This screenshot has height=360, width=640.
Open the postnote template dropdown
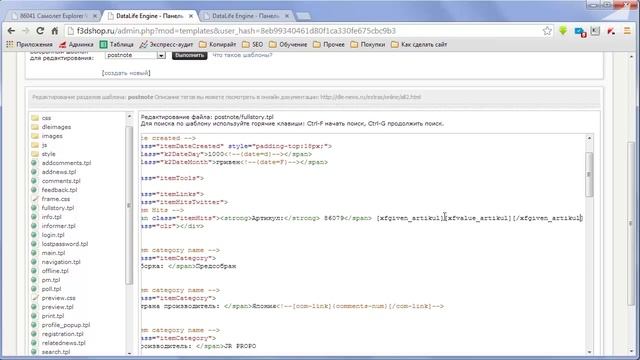135,55
